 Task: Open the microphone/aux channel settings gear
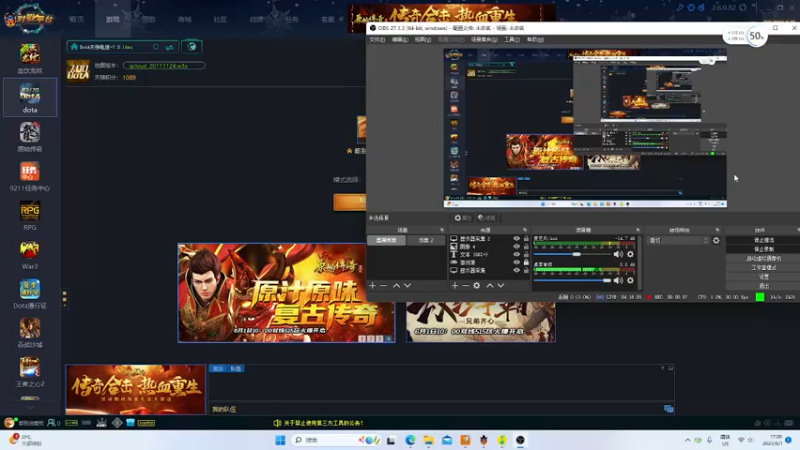click(x=631, y=254)
